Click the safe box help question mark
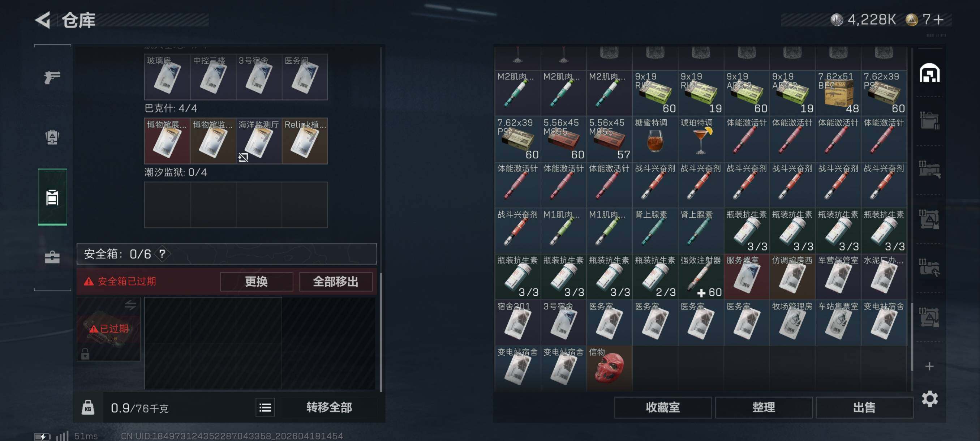 [163, 253]
